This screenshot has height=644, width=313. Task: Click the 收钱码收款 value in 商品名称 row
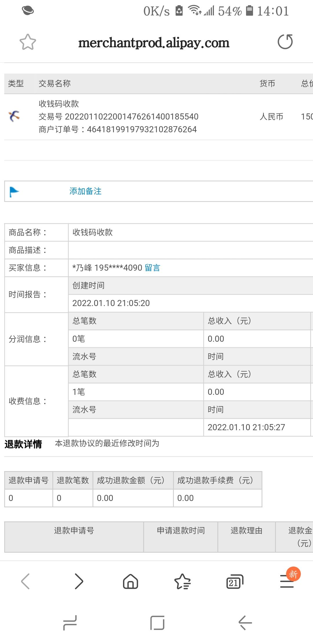coord(92,232)
